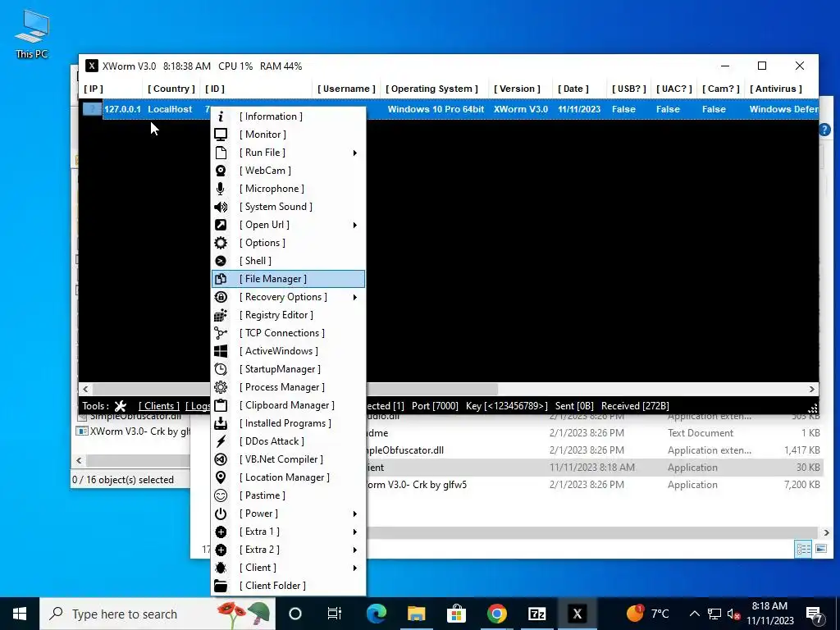Click 'Port [7000]' in the status bar
Viewport: 840px width, 630px height.
(435, 406)
